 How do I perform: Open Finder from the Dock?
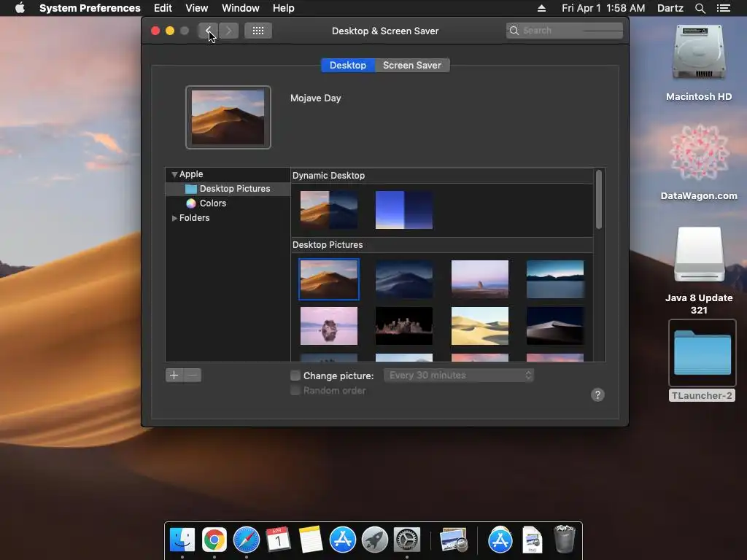(x=182, y=540)
